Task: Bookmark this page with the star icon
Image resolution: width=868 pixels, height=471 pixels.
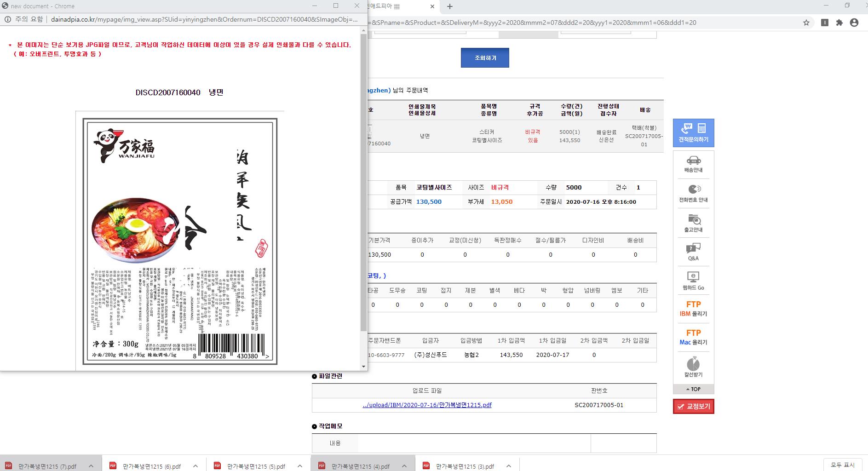Action: coord(806,23)
